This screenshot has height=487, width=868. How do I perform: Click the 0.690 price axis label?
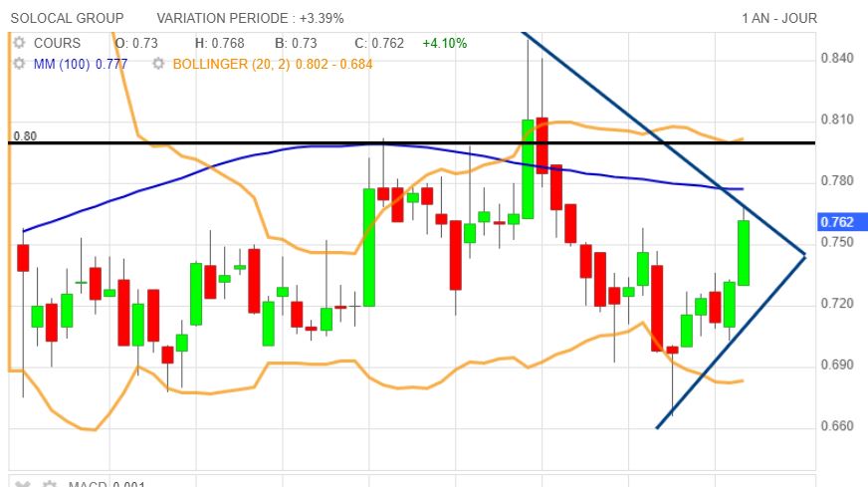pos(837,365)
